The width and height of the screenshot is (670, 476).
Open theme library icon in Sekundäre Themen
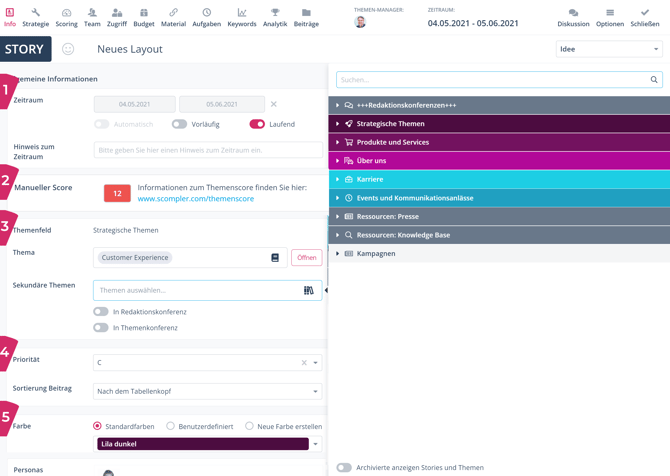tap(309, 291)
